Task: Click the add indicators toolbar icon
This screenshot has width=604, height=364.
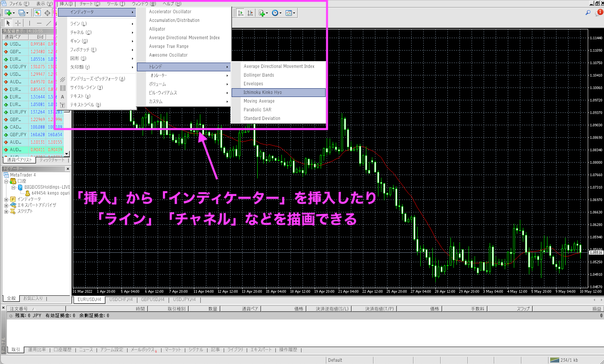Action: [x=262, y=13]
